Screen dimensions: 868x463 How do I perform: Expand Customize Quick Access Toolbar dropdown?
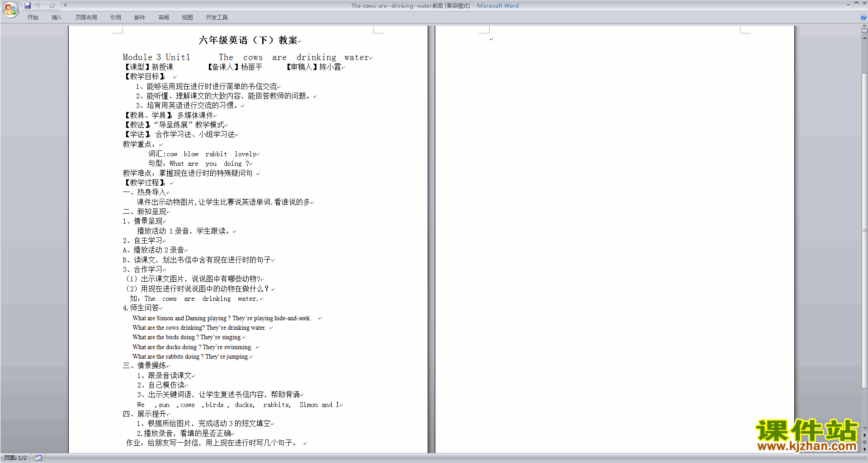pyautogui.click(x=66, y=5)
